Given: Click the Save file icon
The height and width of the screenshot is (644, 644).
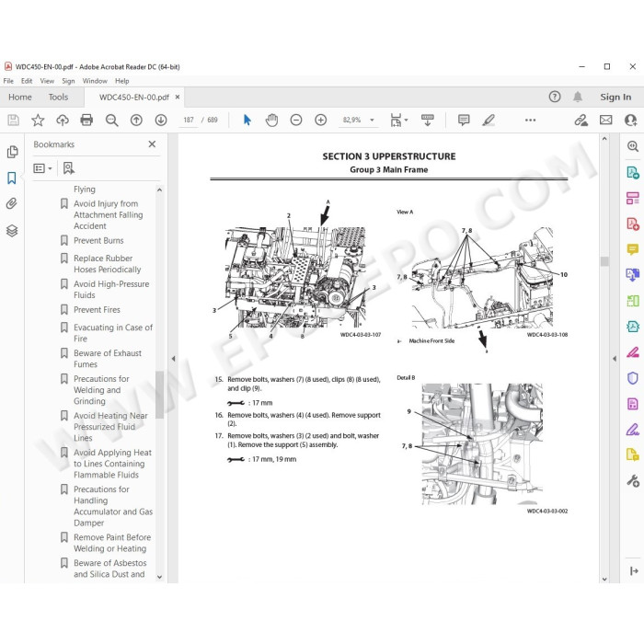Looking at the screenshot, I should [13, 120].
